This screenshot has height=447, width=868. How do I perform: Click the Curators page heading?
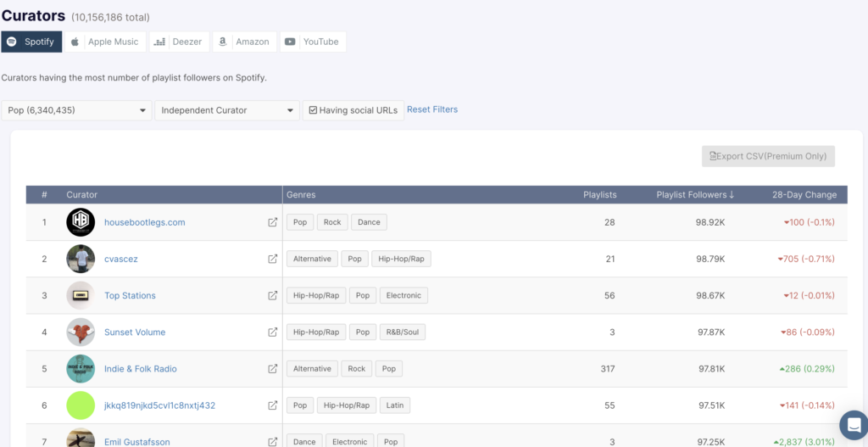point(33,16)
